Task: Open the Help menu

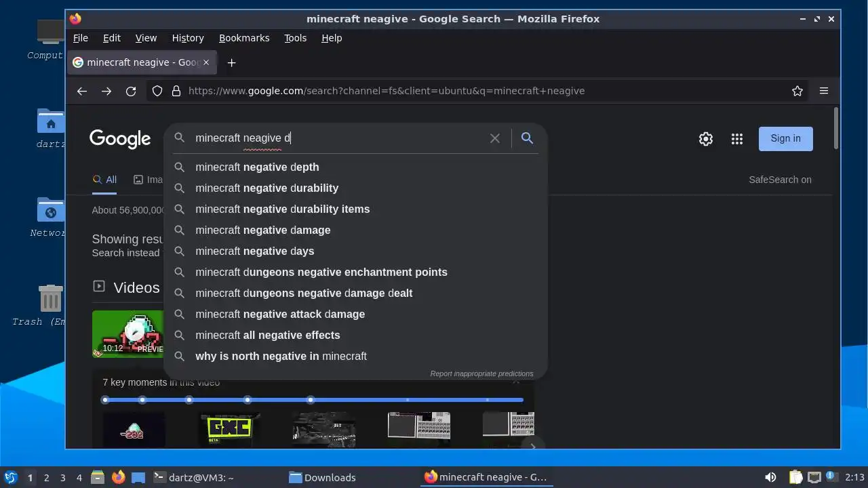Action: point(332,38)
